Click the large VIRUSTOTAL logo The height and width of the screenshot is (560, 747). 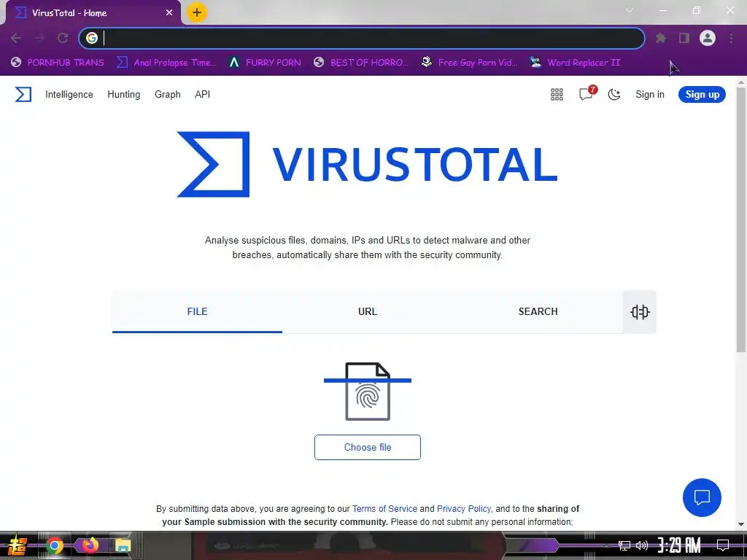(x=367, y=164)
